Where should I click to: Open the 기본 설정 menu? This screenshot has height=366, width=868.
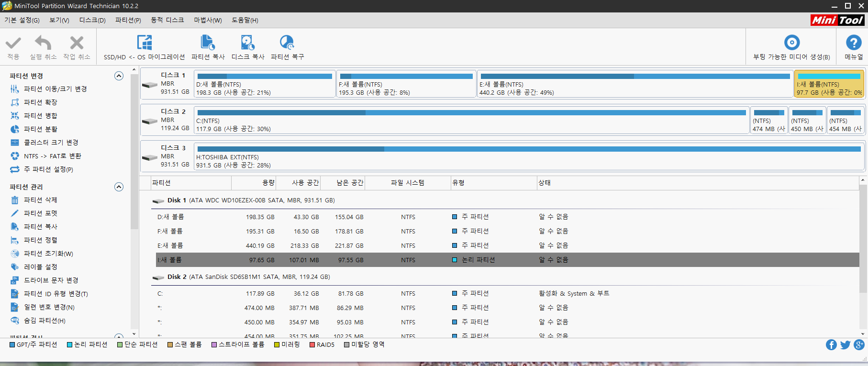pos(22,20)
